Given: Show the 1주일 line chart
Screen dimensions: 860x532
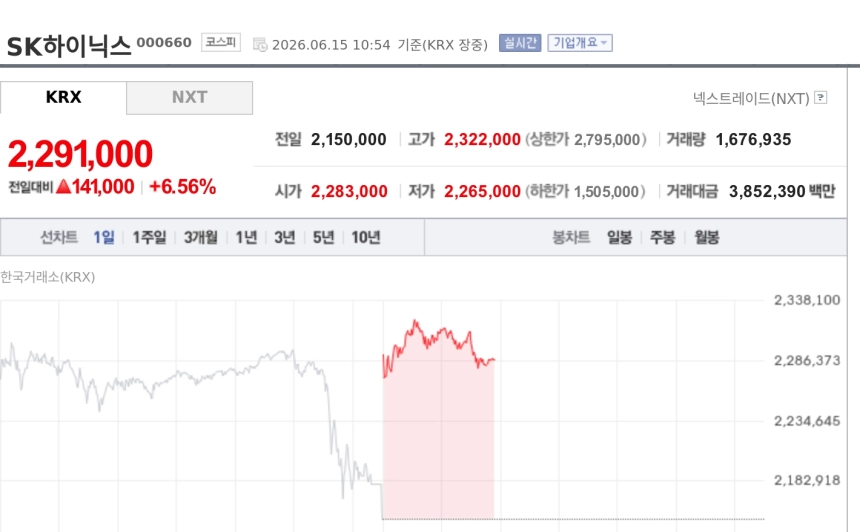Looking at the screenshot, I should click(149, 237).
